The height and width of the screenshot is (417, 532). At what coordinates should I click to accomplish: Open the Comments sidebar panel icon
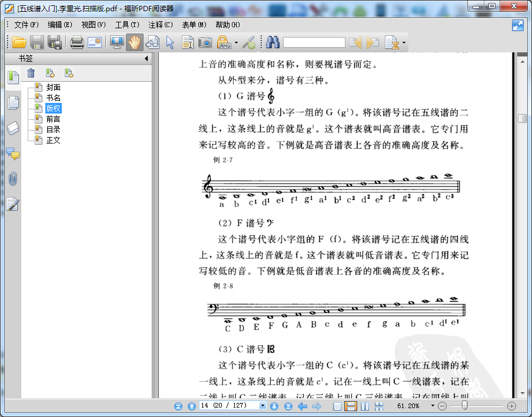(13, 154)
